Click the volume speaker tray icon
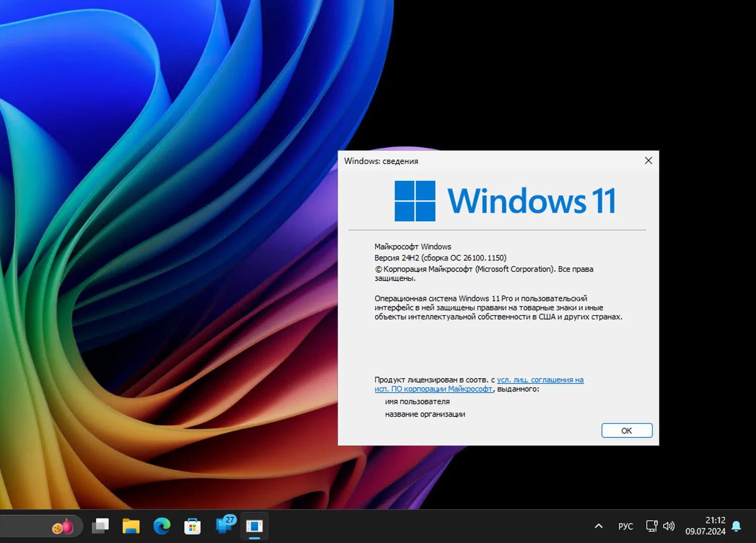 tap(669, 526)
